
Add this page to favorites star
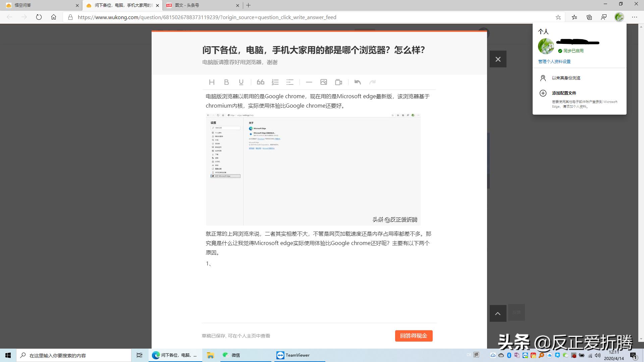point(558,17)
